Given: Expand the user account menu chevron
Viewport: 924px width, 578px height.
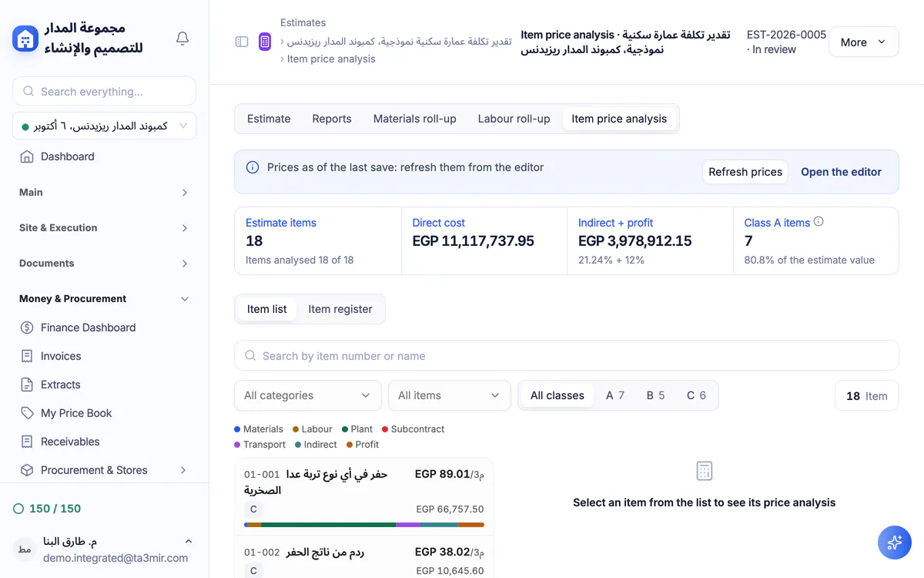Looking at the screenshot, I should [189, 542].
